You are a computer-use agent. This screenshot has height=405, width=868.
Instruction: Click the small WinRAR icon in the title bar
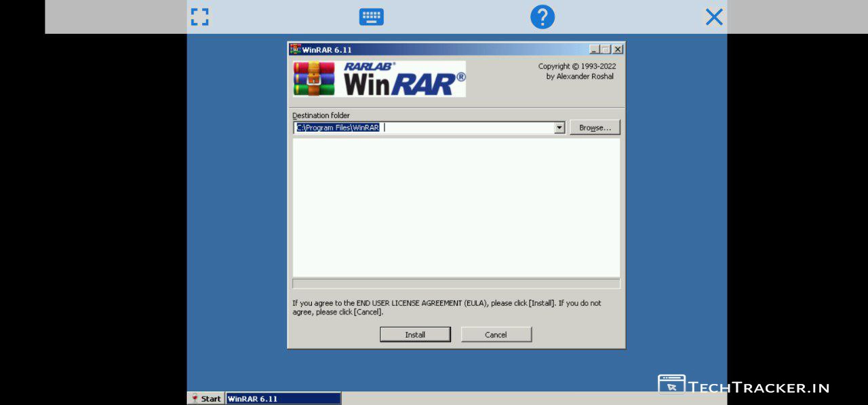pos(295,50)
